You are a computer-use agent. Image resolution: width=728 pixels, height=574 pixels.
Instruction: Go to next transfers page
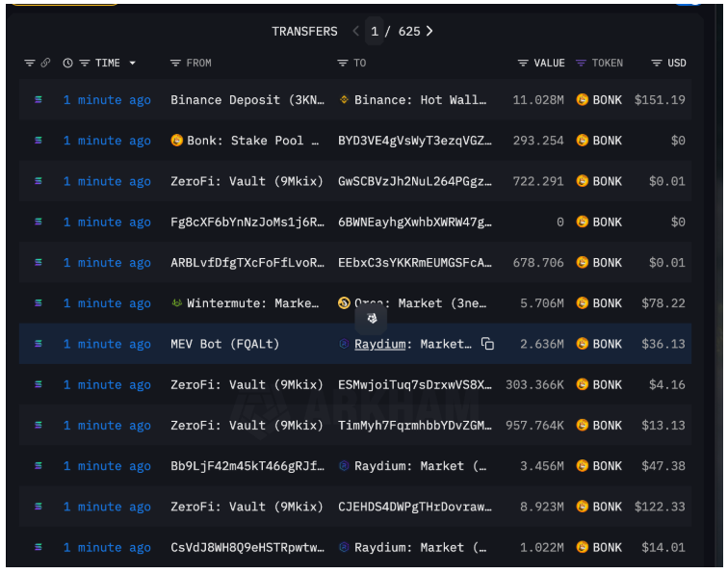click(x=429, y=31)
